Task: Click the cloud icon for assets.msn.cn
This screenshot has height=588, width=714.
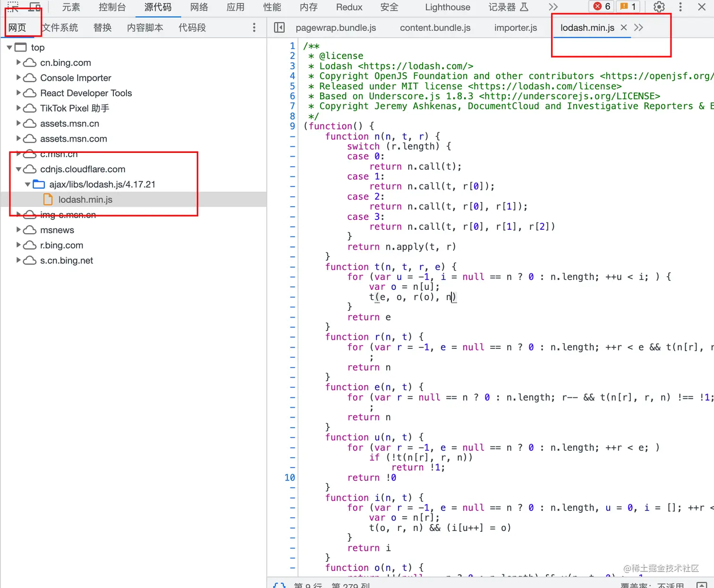Action: click(30, 124)
